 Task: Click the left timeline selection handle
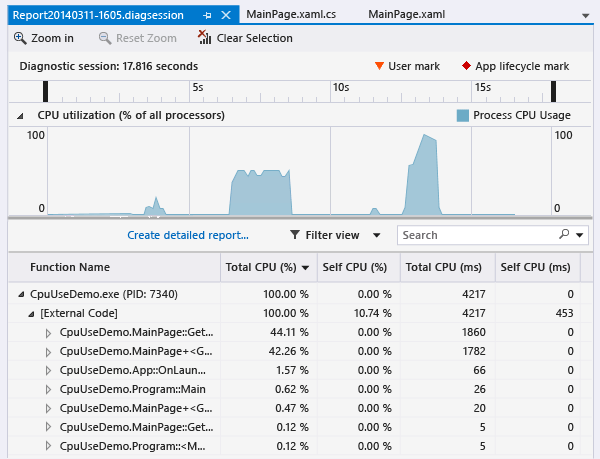tap(46, 91)
